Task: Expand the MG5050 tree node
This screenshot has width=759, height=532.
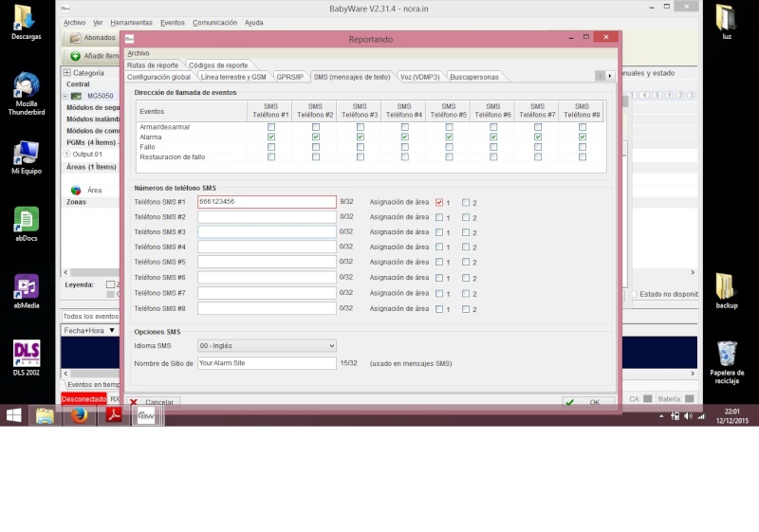Action: 65,96
